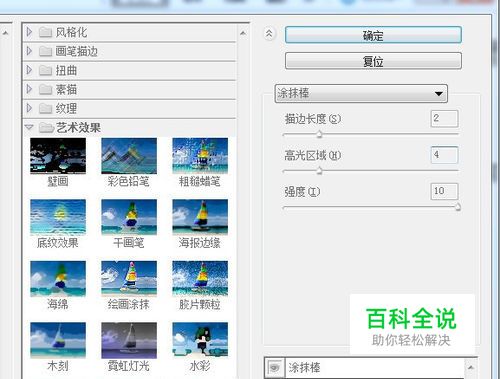Select the 彩色铅笔 filter thumbnail

point(129,156)
